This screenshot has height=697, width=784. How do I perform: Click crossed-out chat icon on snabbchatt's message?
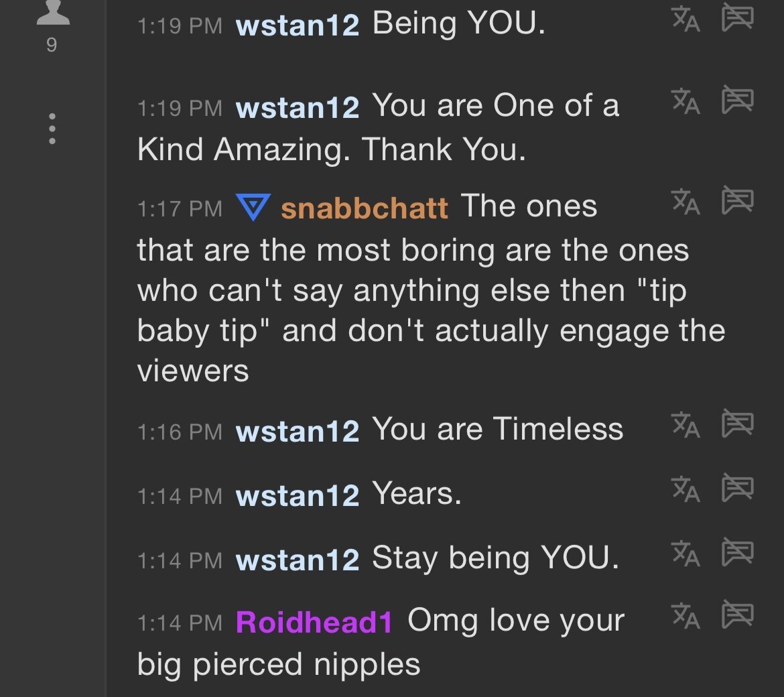737,200
